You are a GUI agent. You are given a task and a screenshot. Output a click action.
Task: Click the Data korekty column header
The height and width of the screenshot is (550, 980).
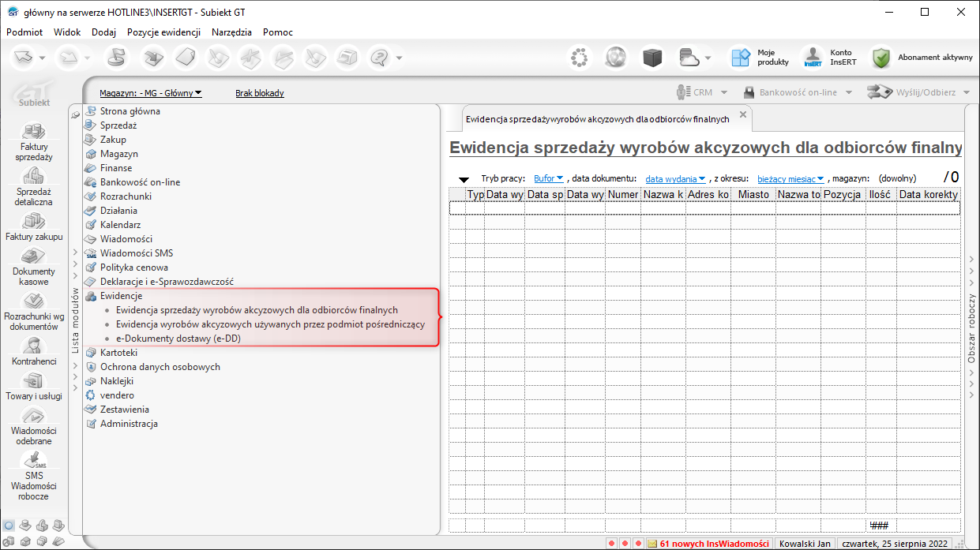(x=929, y=194)
